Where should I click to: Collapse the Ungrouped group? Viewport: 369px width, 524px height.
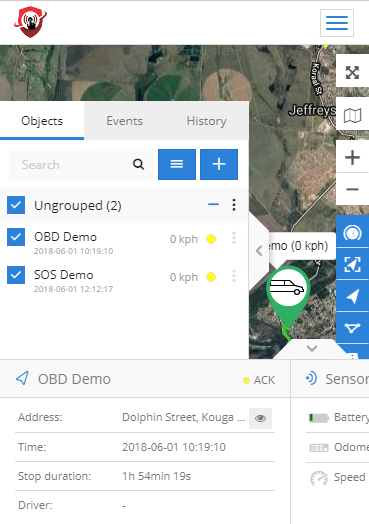click(x=213, y=205)
